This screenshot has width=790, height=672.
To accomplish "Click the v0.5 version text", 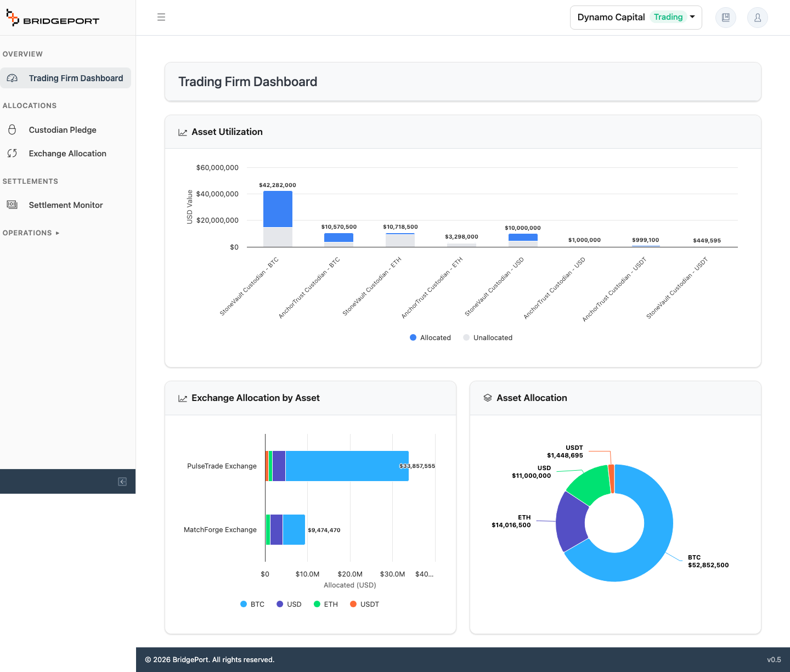I will (774, 660).
